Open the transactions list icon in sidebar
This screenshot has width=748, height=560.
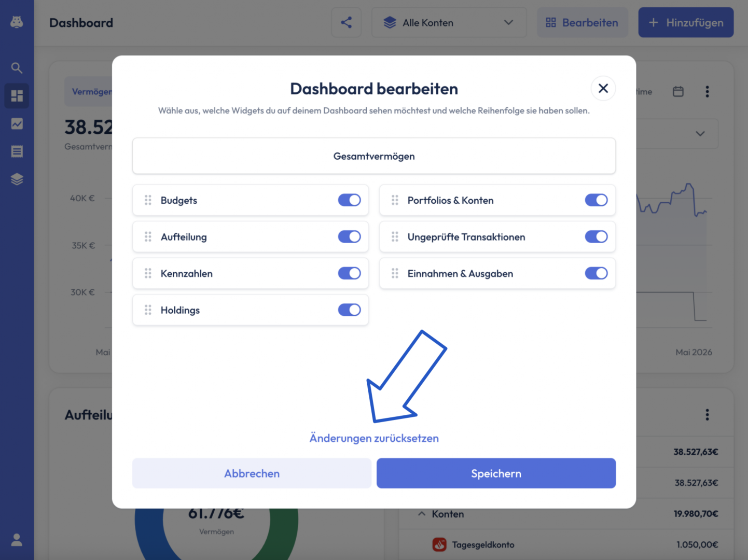[x=17, y=151]
